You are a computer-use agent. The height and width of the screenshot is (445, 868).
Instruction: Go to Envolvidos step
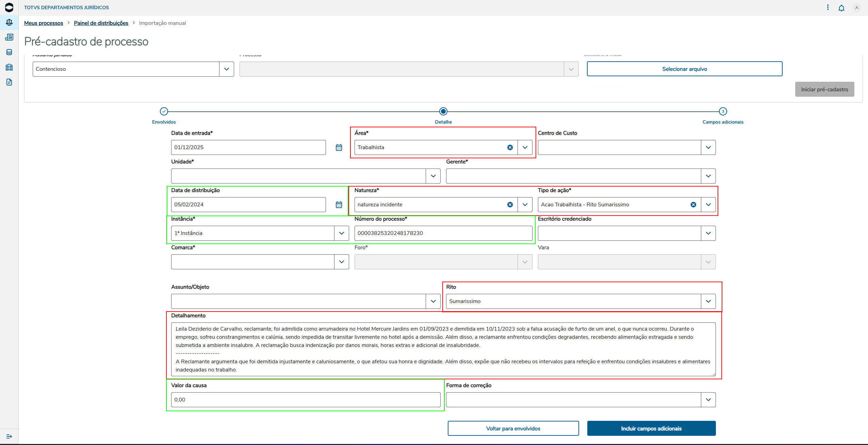164,111
